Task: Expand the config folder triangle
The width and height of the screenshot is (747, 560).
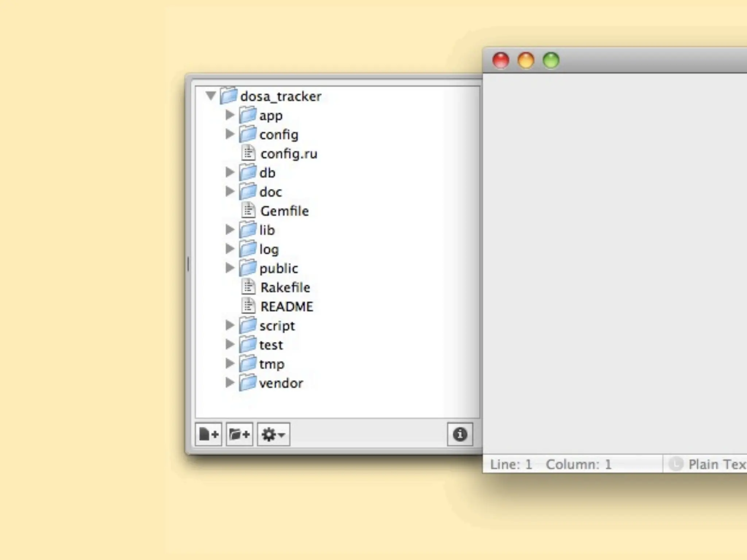Action: tap(230, 134)
